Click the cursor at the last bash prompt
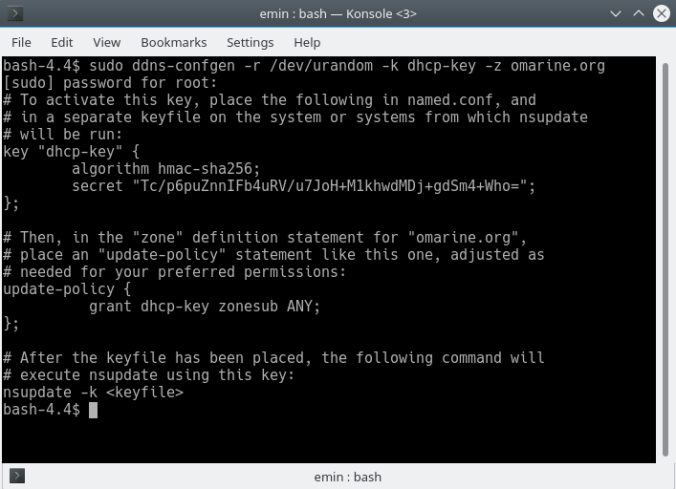 pyautogui.click(x=93, y=410)
